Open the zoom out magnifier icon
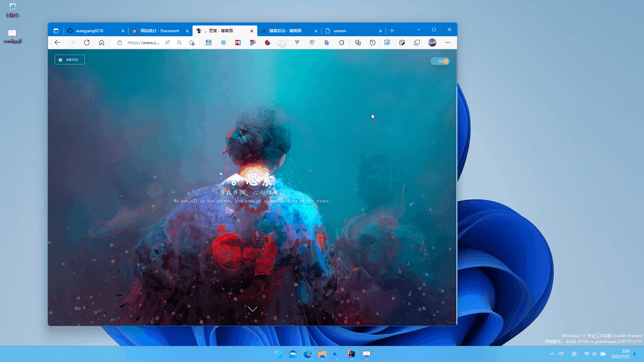This screenshot has height=362, width=644. [179, 43]
